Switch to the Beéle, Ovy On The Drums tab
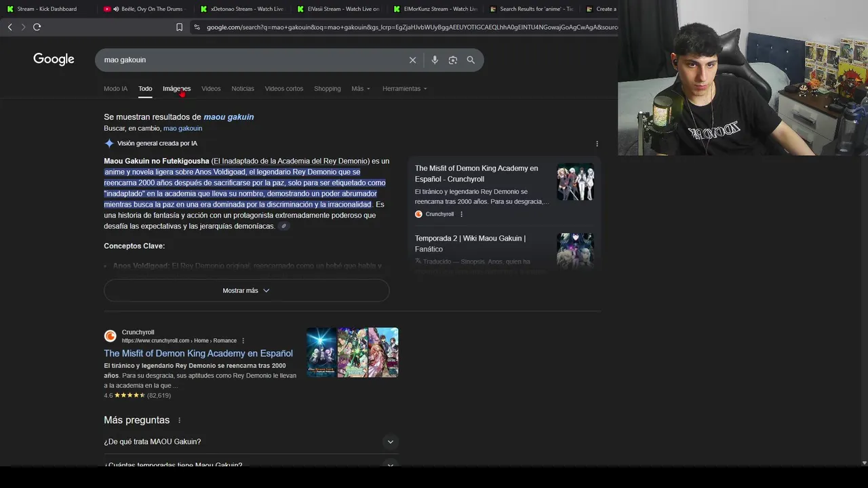The width and height of the screenshot is (868, 488). pyautogui.click(x=144, y=9)
